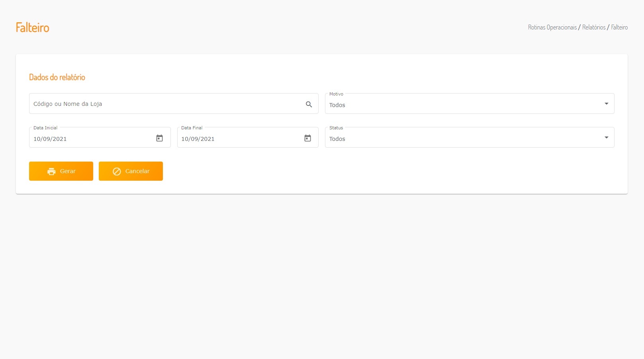
Task: Click the Falteiro page title
Action: click(x=33, y=27)
